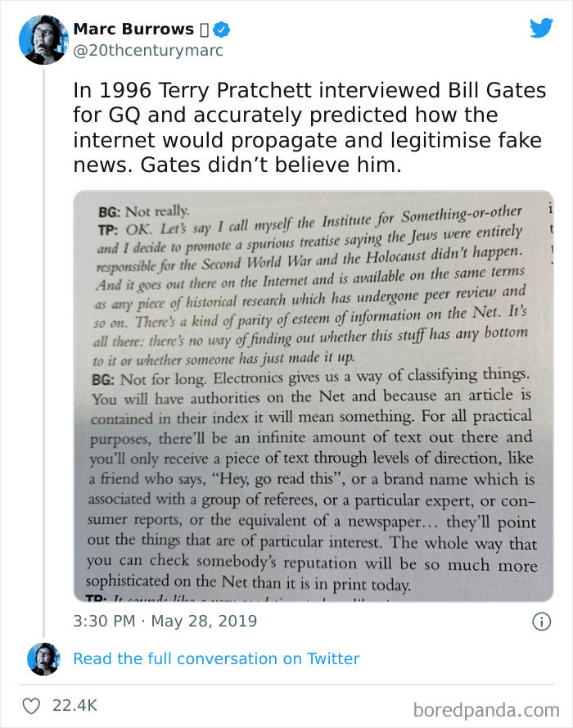Open 'Read the full conversation on Twitter'
Viewport: 573px width, 728px height.
pos(217,658)
